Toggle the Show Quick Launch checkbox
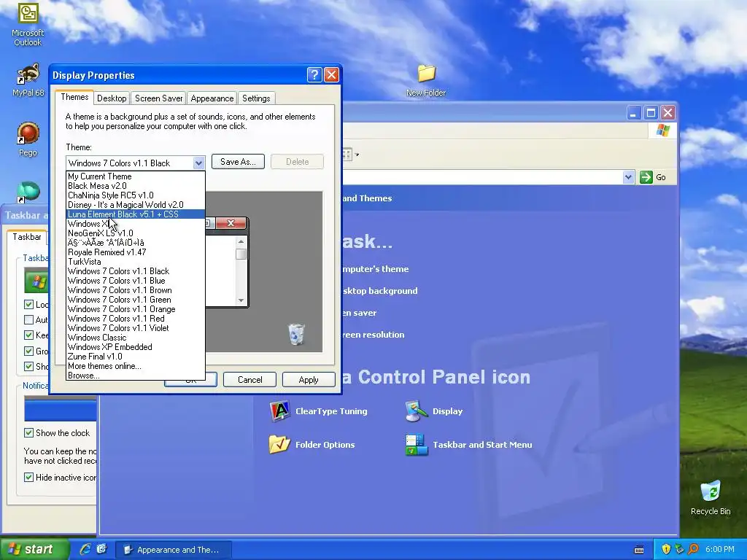Image resolution: width=747 pixels, height=560 pixels. (28, 366)
